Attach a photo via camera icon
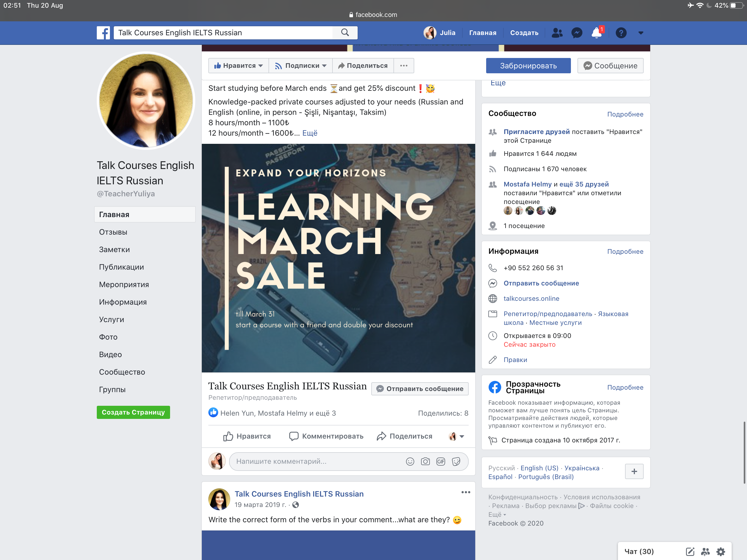 pos(425,461)
